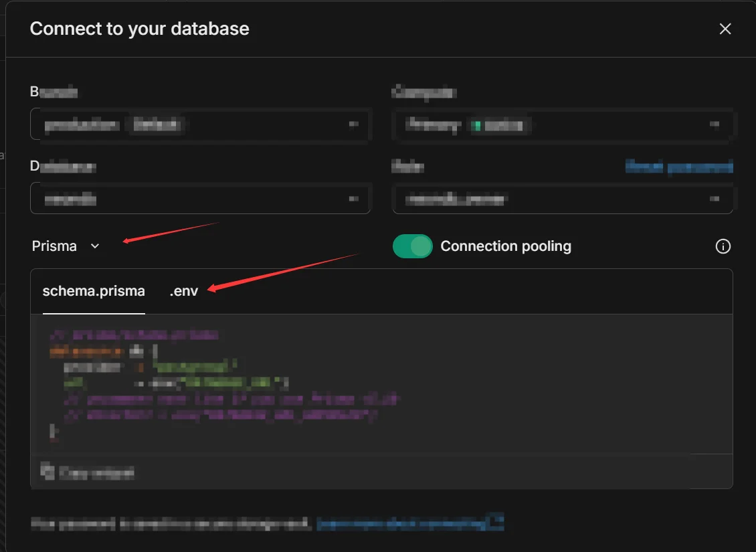Open the dropdown field showing a green status indicator
Image resolution: width=756 pixels, height=552 pixels.
click(x=563, y=125)
